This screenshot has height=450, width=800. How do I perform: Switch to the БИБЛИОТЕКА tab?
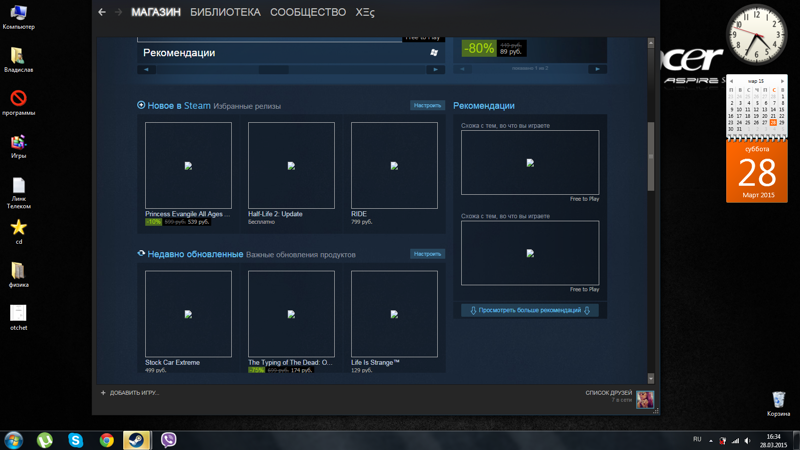point(225,12)
